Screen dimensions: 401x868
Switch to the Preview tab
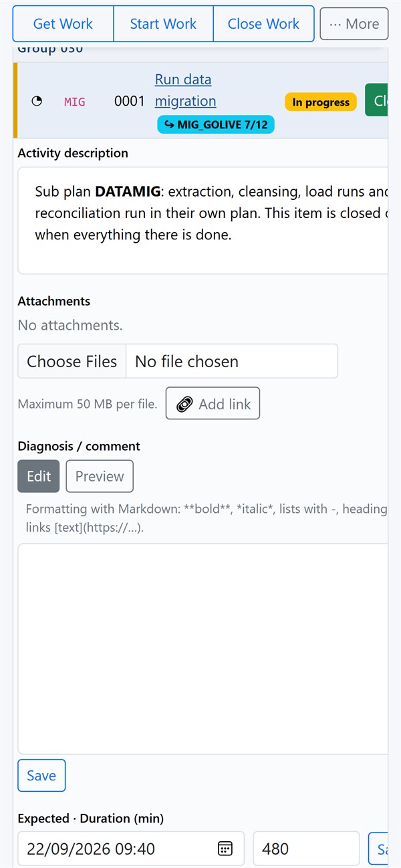tap(100, 476)
